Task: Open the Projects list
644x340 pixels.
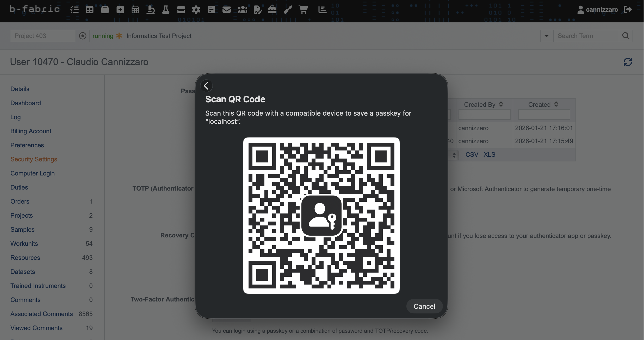Action: tap(22, 216)
